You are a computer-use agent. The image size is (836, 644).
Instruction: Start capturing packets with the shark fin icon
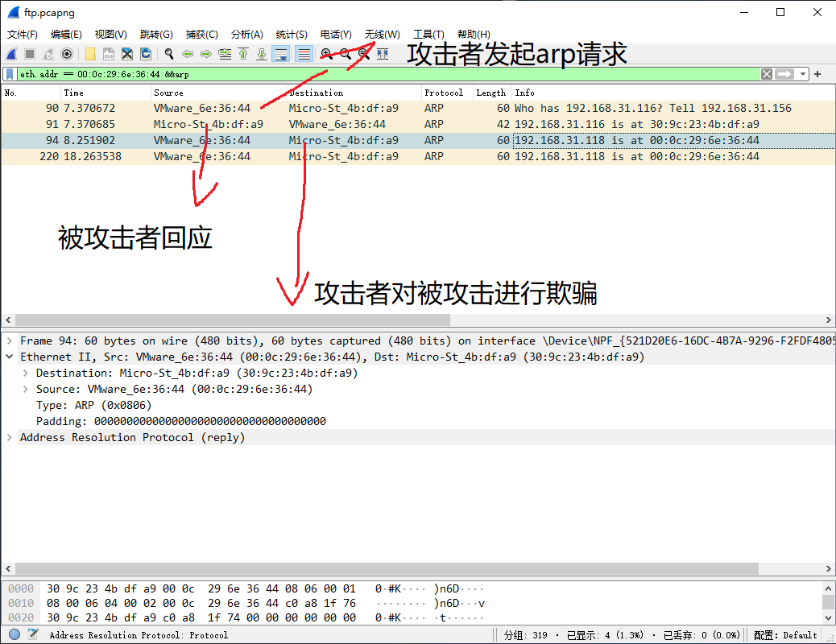click(12, 54)
